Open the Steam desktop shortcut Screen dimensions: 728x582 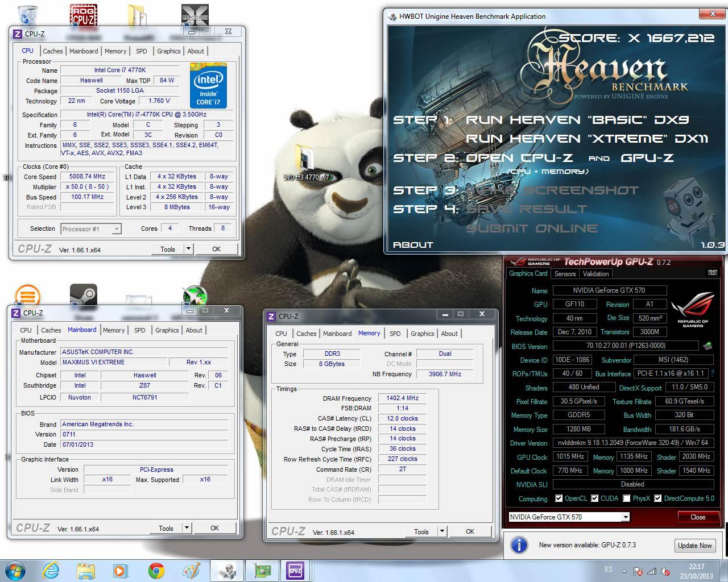83,295
